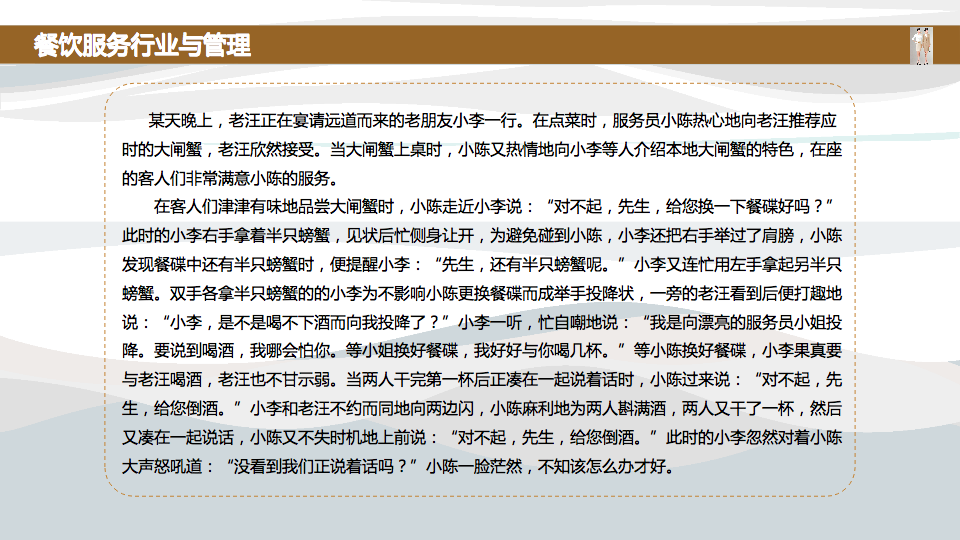Click the line starting 螃蟹。双手各拿半只螃蟹
Viewport: 960px width, 540px height.
click(x=482, y=293)
